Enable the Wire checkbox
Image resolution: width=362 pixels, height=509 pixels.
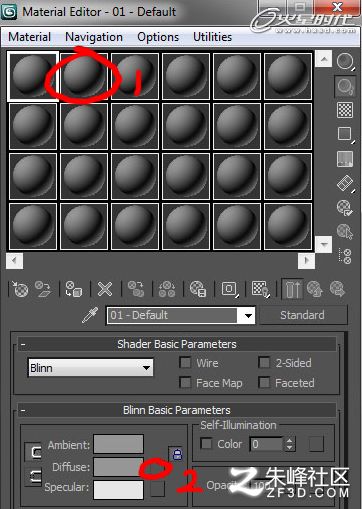click(x=185, y=362)
